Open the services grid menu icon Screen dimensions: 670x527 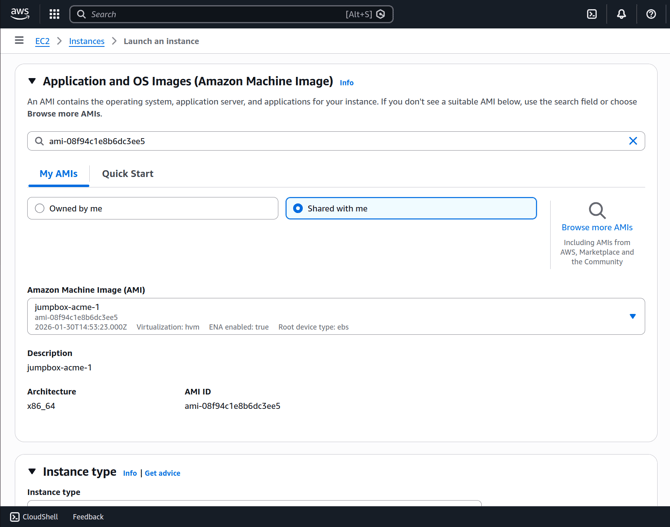(x=54, y=14)
